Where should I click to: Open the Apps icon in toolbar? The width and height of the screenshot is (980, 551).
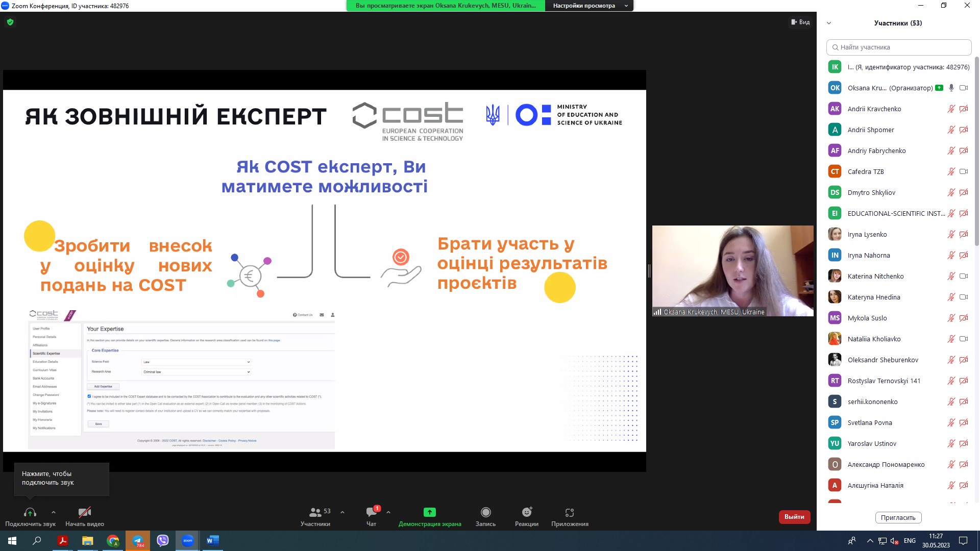point(570,512)
